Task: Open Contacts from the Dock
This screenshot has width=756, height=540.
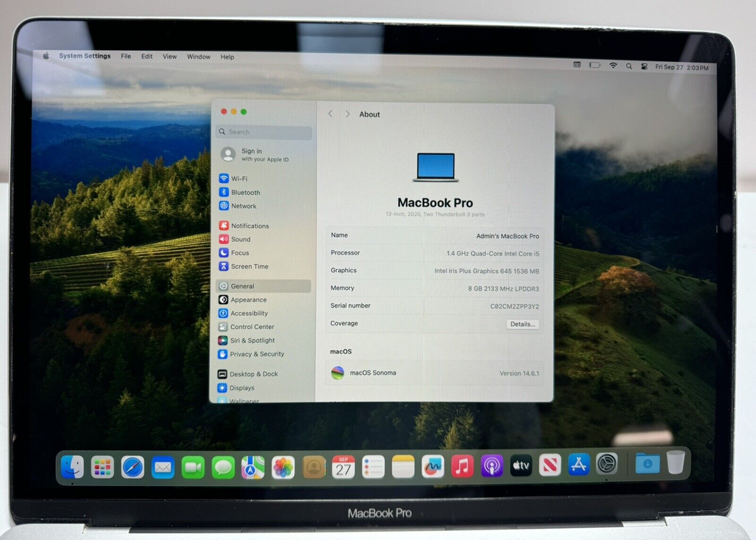Action: tap(313, 467)
